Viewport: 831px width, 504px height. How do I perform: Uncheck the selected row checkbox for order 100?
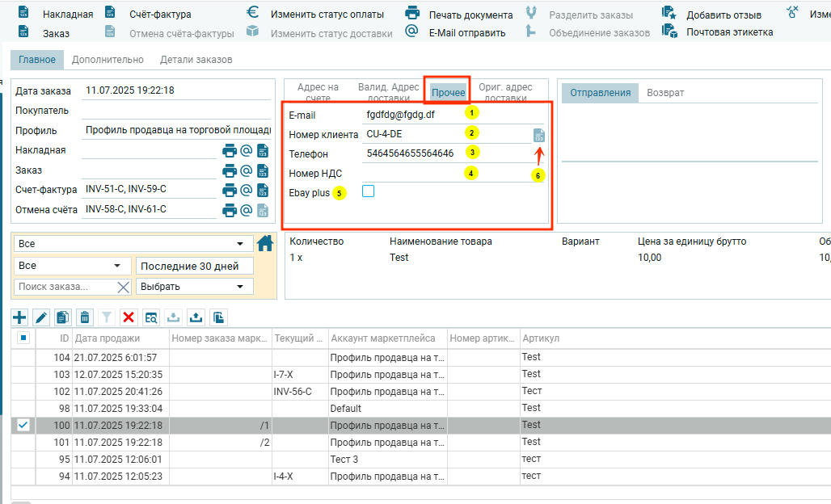23,425
